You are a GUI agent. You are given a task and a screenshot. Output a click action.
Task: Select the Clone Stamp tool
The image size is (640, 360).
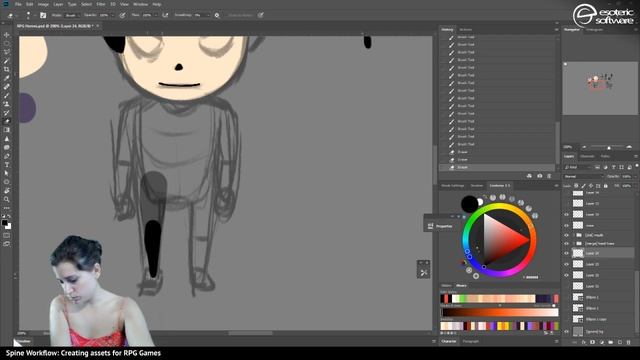point(7,104)
